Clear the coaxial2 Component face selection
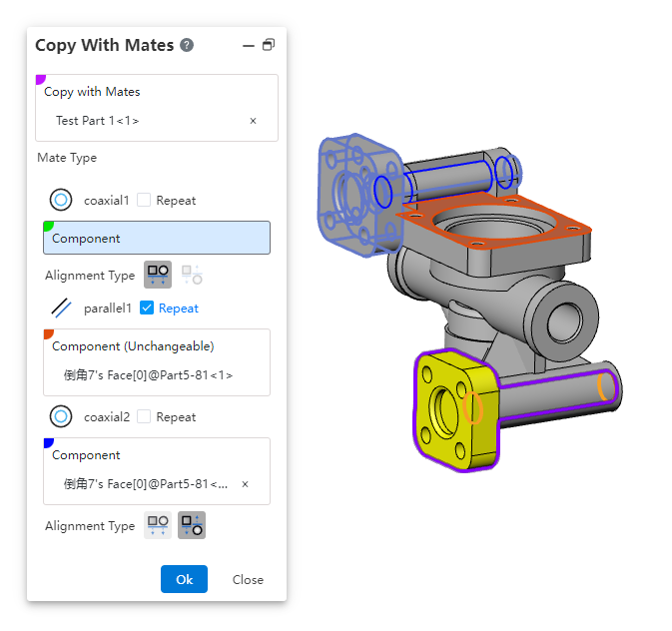Image resolution: width=672 pixels, height=631 pixels. tap(246, 484)
